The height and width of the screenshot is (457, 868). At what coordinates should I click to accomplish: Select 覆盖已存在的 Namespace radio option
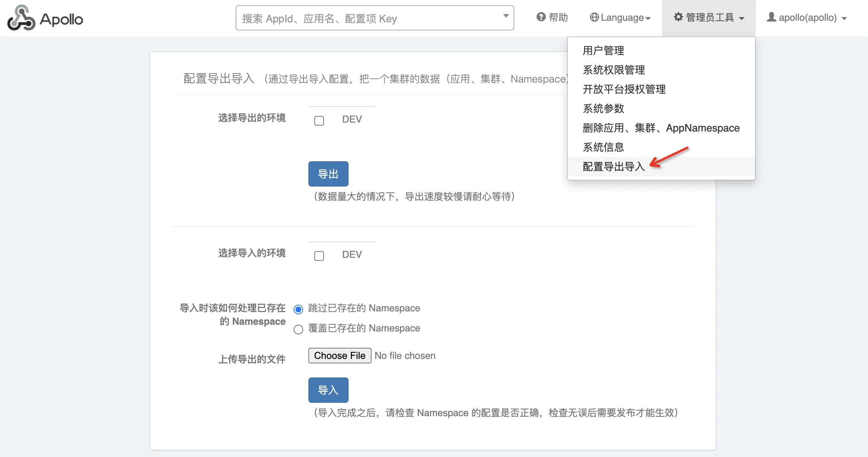[298, 330]
